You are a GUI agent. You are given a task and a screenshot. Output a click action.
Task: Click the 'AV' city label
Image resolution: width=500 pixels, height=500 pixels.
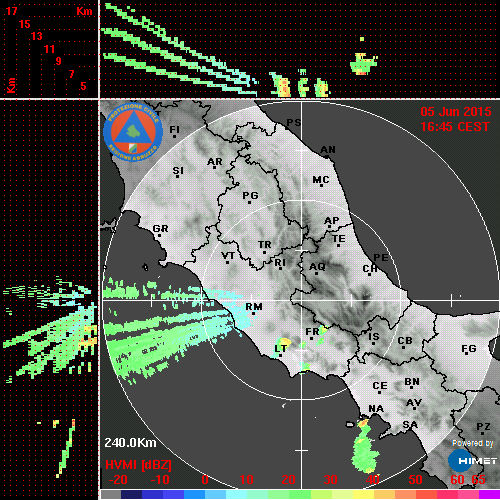(414, 403)
